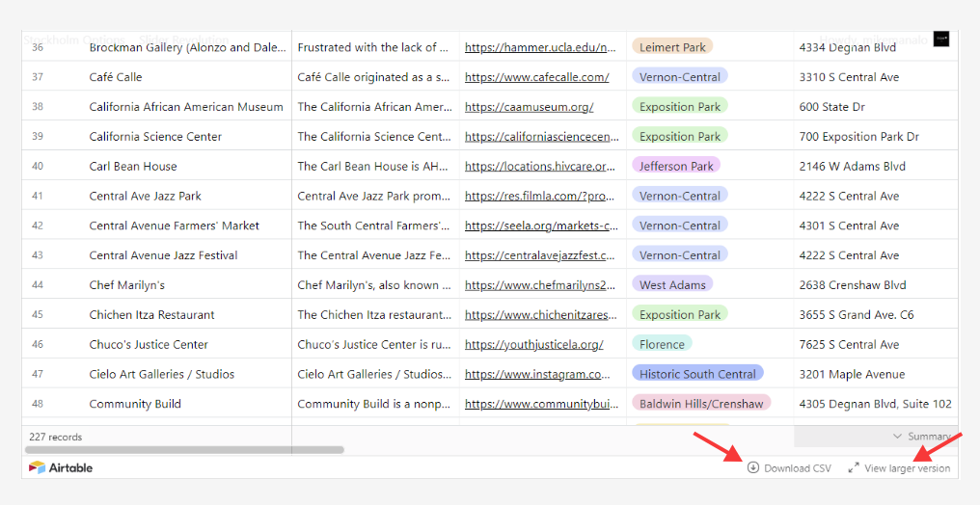Click the row number 36
Image resolution: width=980 pixels, height=505 pixels.
[38, 47]
